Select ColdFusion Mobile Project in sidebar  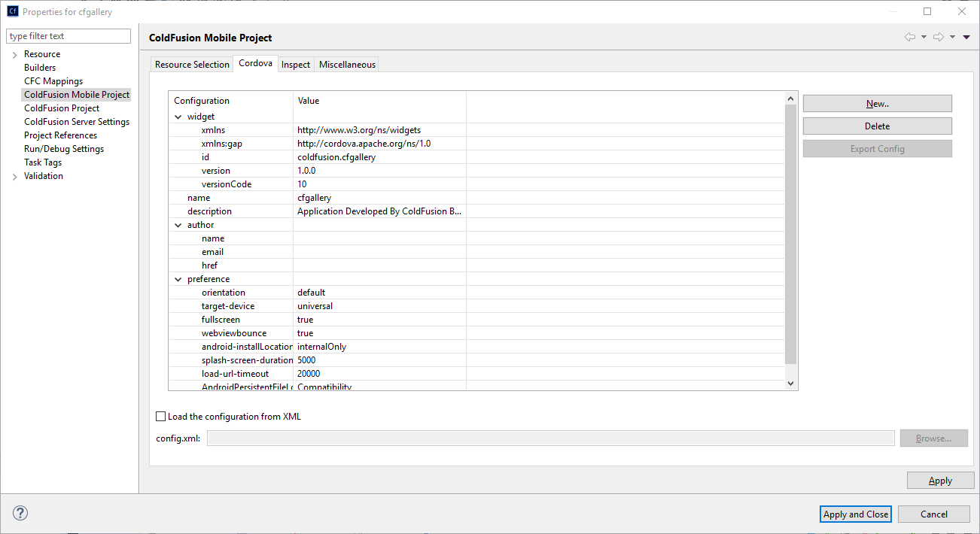[77, 95]
